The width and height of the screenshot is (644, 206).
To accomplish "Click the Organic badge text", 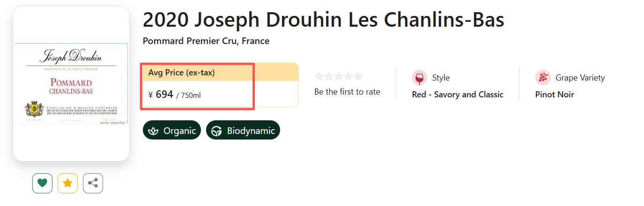I will point(179,131).
